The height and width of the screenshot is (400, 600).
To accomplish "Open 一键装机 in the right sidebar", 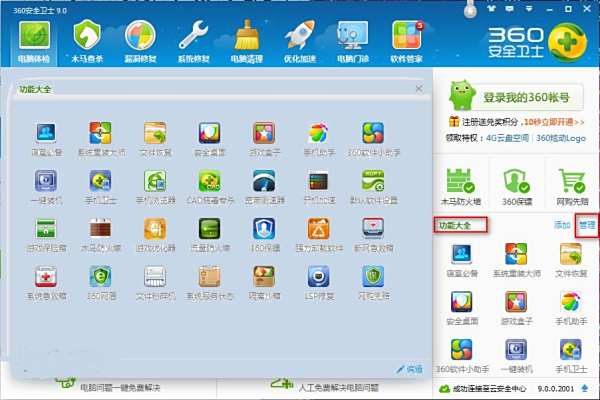I will (516, 356).
